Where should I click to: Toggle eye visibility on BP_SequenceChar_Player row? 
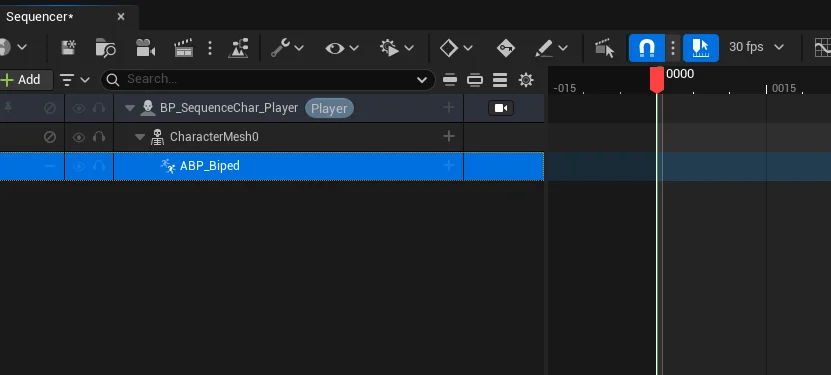click(x=79, y=109)
